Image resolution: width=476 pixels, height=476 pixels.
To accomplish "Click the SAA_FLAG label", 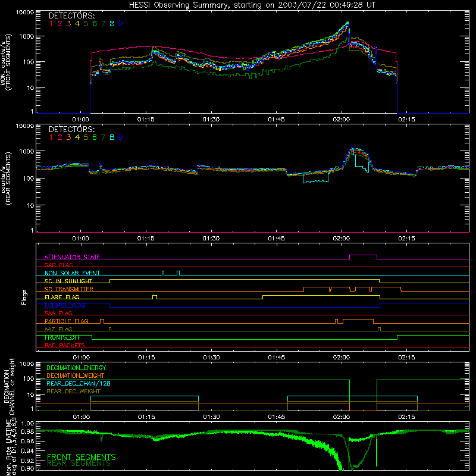I will pos(58,313).
